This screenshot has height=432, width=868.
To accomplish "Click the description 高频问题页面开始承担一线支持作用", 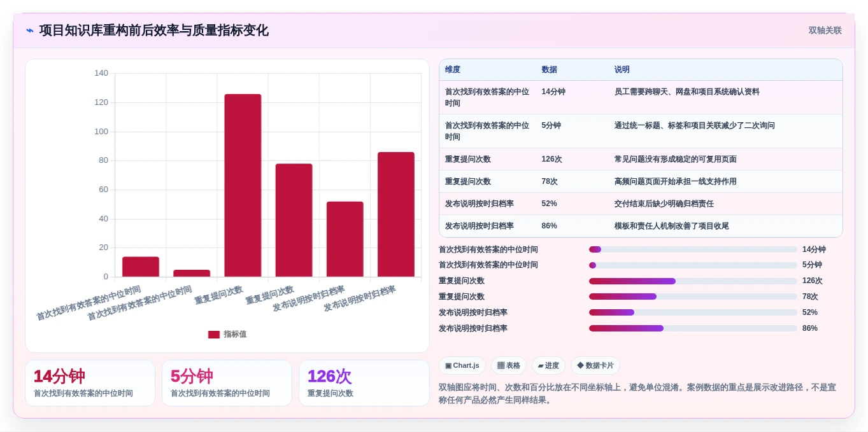I will tap(676, 181).
